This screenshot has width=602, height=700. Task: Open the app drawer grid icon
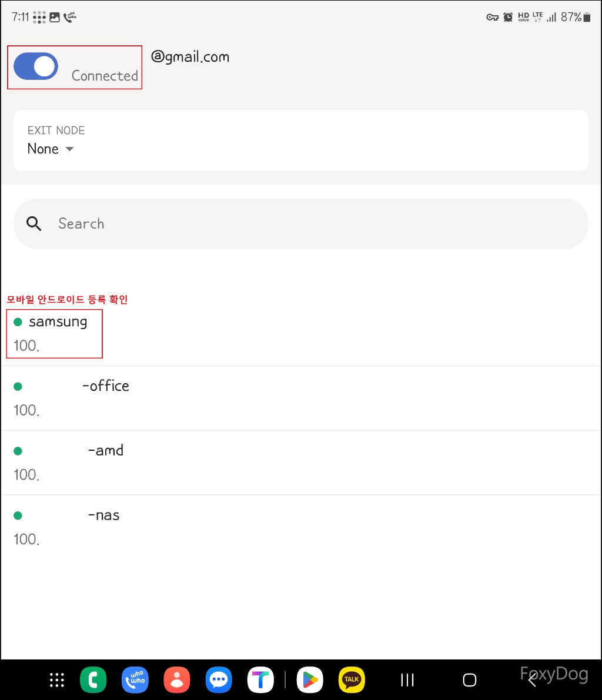[x=56, y=680]
